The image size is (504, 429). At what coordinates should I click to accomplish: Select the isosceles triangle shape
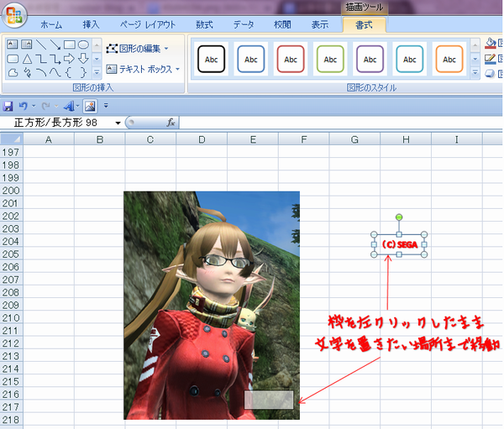click(x=26, y=59)
